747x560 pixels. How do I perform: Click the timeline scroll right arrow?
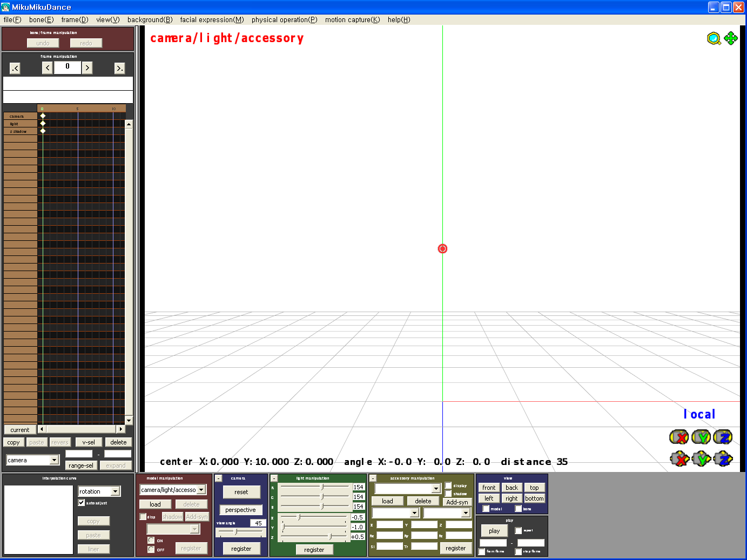coord(121,429)
